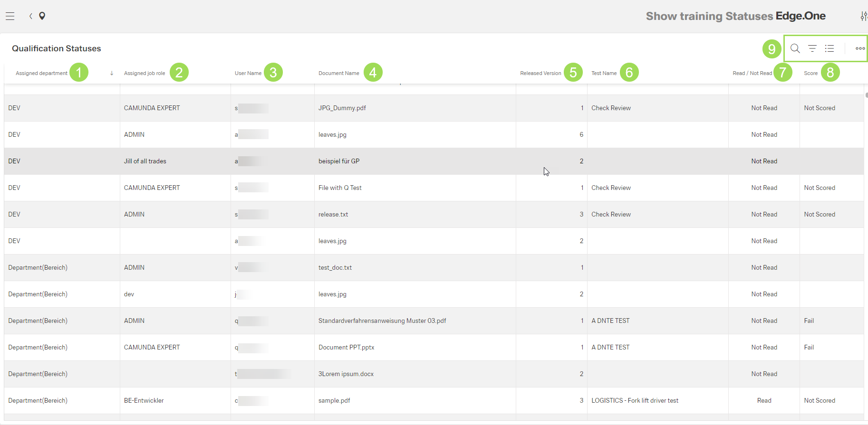The height and width of the screenshot is (425, 868).
Task: Sort by Assigned job role header
Action: [x=145, y=73]
